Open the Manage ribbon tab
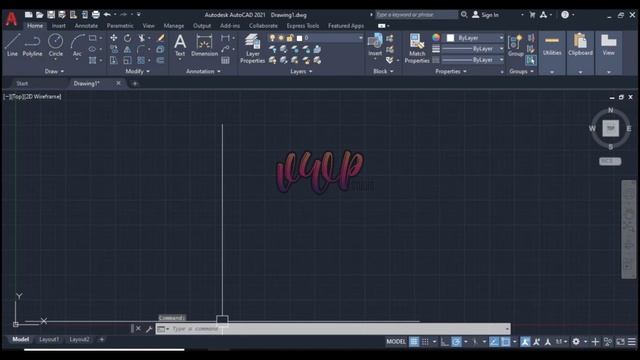 [173, 26]
